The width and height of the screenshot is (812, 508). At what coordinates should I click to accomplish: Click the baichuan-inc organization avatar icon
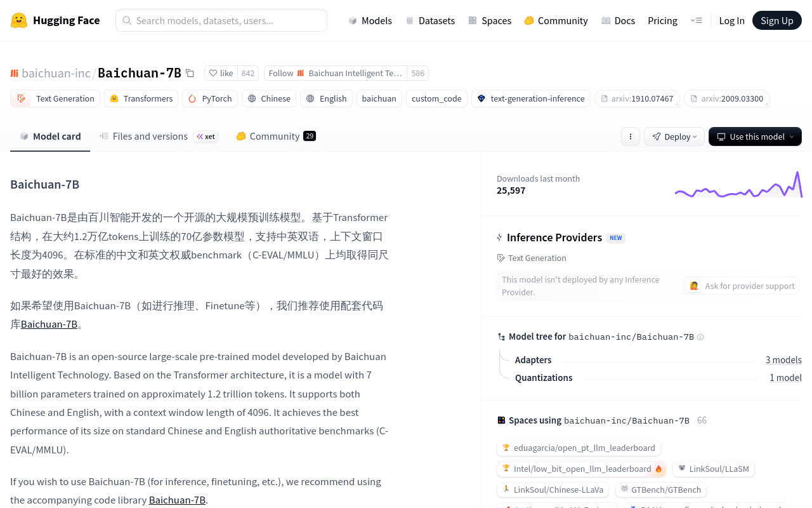pyautogui.click(x=15, y=73)
